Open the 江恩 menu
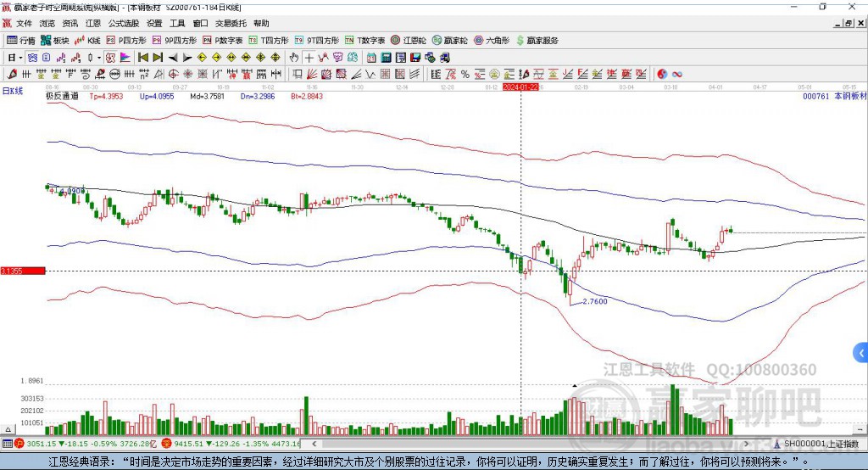868x470 pixels. click(93, 23)
